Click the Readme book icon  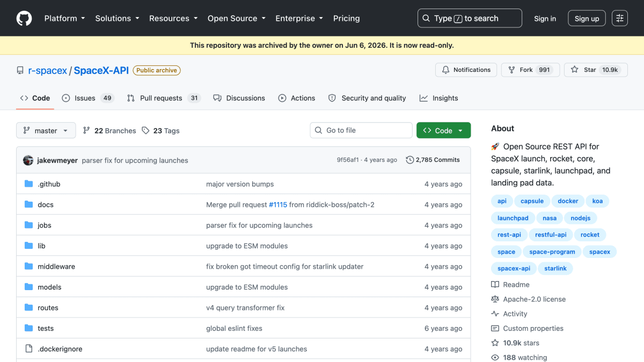pyautogui.click(x=495, y=285)
